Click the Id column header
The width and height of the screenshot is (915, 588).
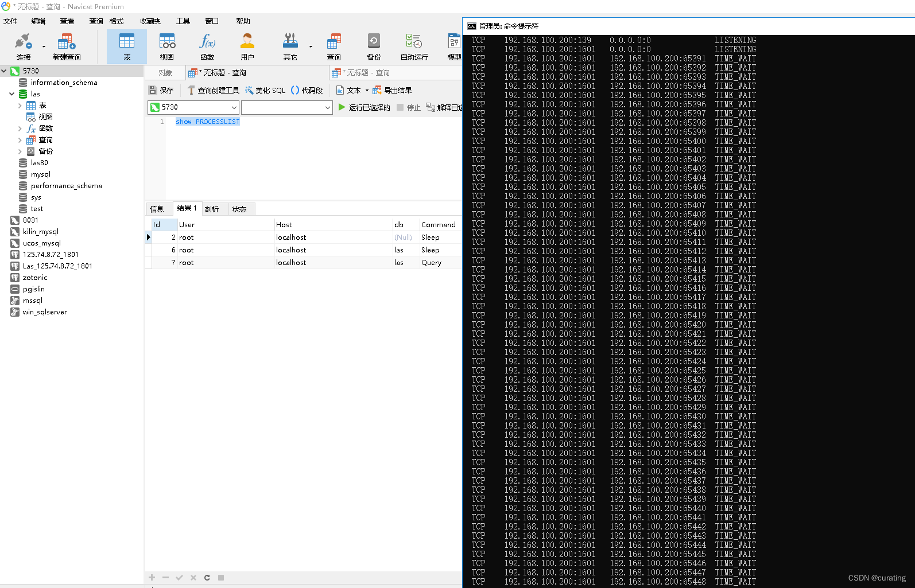click(164, 225)
